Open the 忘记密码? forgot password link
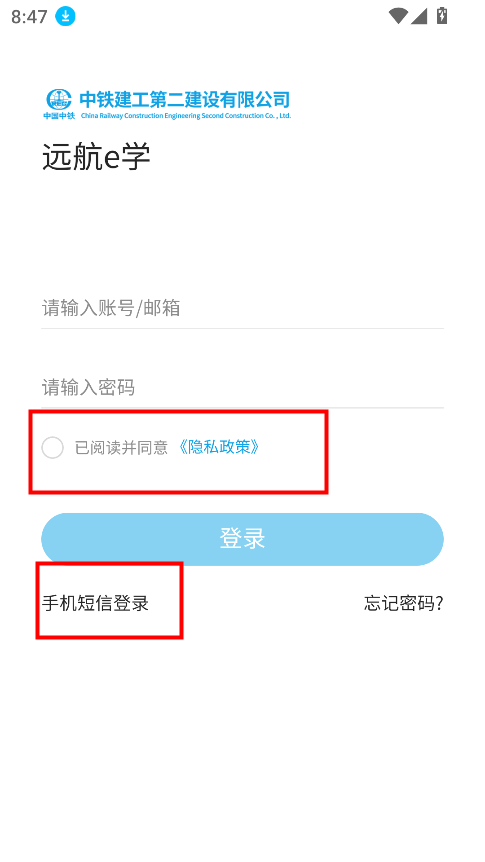Viewport: 485px width, 862px height. point(404,603)
